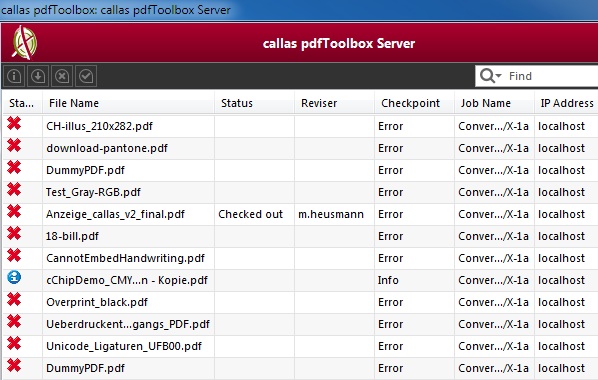598x380 pixels.
Task: Click the cancel X toolbar icon
Action: [x=62, y=76]
